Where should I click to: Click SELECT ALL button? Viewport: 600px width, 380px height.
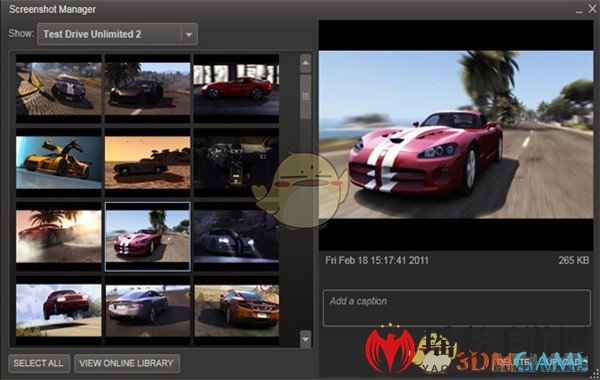pos(39,363)
